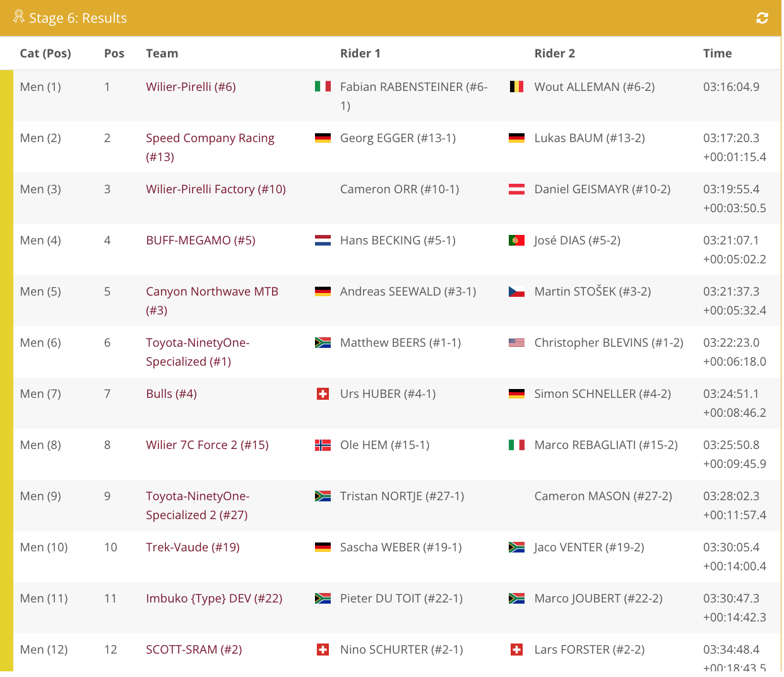The width and height of the screenshot is (784, 677).
Task: Click the Norwegian flag next to Ole Hem
Action: [x=323, y=445]
